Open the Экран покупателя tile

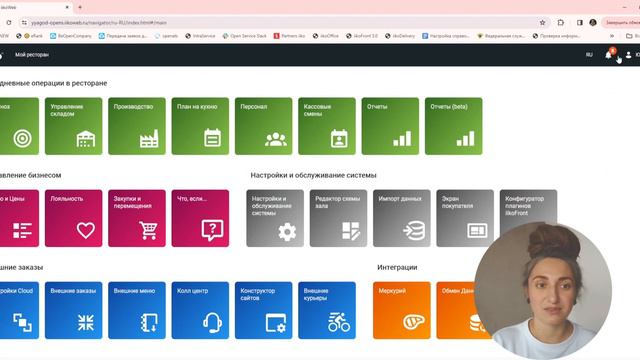click(x=465, y=218)
